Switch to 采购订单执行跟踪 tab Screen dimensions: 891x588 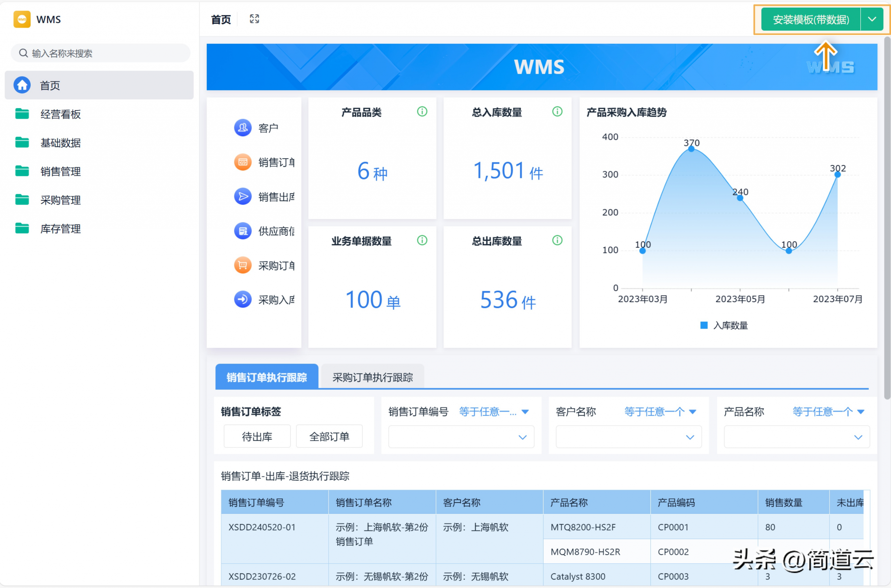372,377
